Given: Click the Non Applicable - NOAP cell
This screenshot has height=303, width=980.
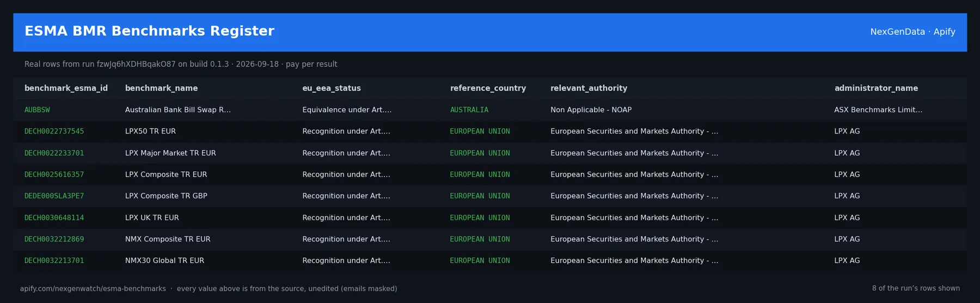Looking at the screenshot, I should pyautogui.click(x=591, y=110).
